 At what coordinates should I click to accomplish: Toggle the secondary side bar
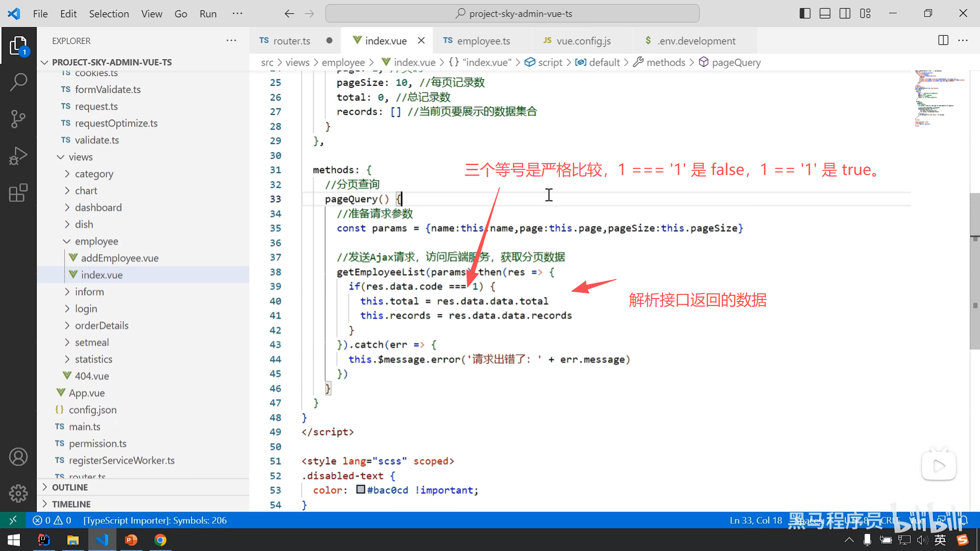[845, 13]
